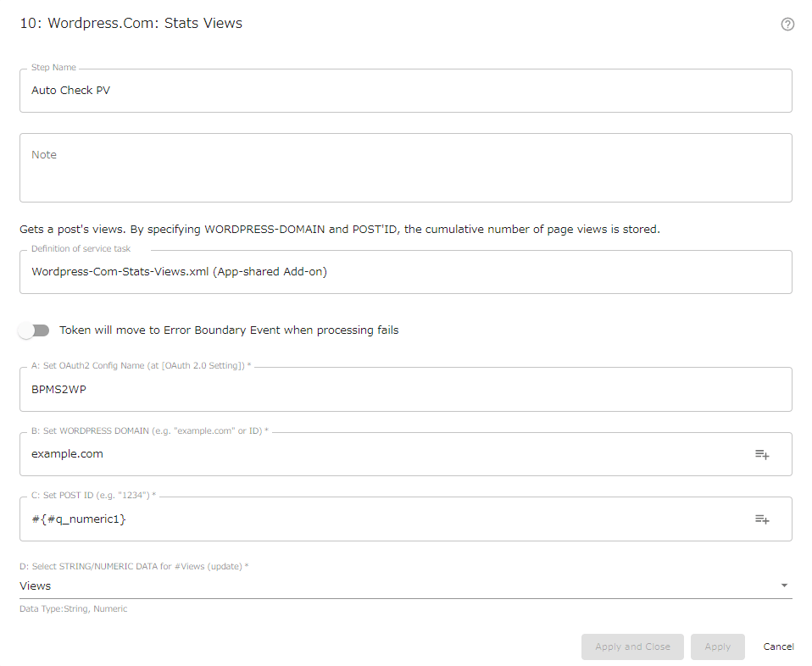Toggle the Error Boundary Event switch
Image resolution: width=812 pixels, height=666 pixels.
pos(34,330)
